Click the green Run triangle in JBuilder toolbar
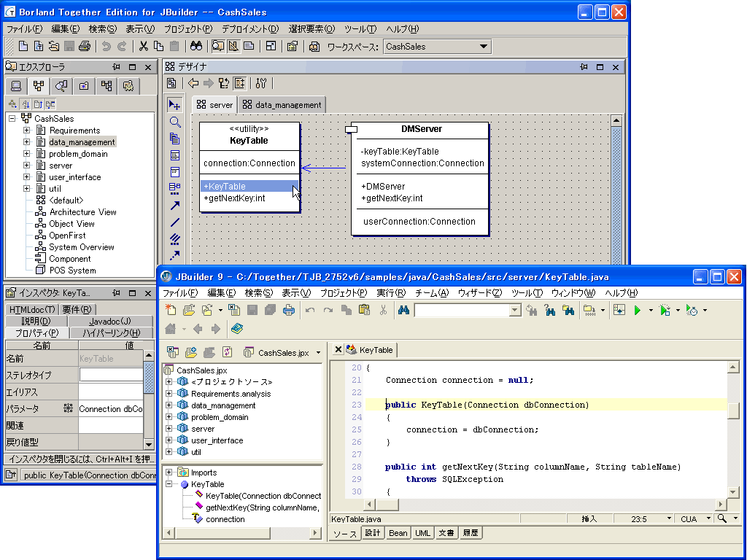Image resolution: width=747 pixels, height=560 pixels. click(638, 311)
